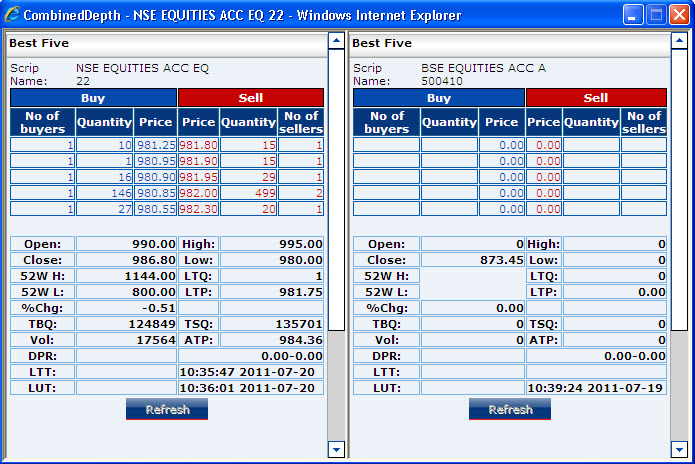Click the best buy price 981.25

pos(156,145)
